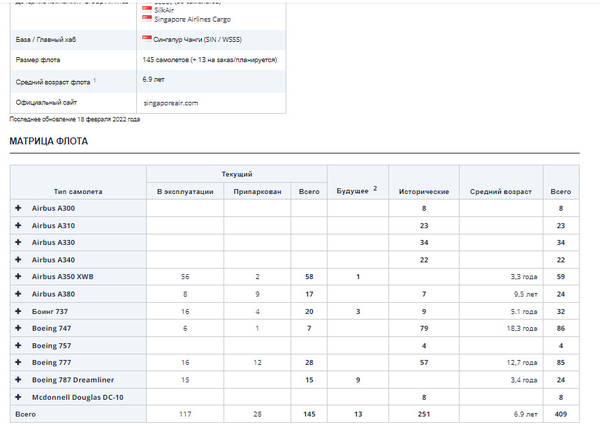Image resolution: width=600 pixels, height=427 pixels.
Task: Expand the Airbus A380 row
Action: [18, 294]
